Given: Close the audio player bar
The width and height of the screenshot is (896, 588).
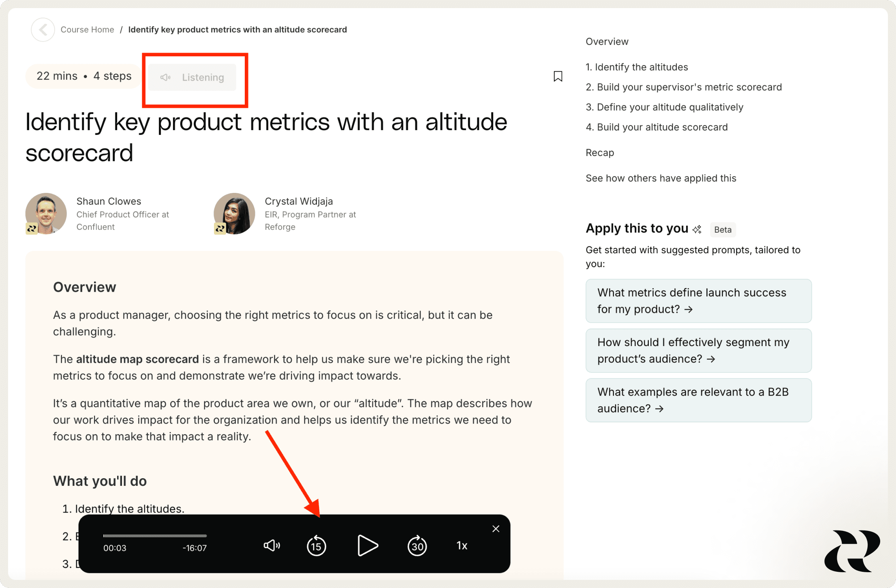Looking at the screenshot, I should pos(496,529).
